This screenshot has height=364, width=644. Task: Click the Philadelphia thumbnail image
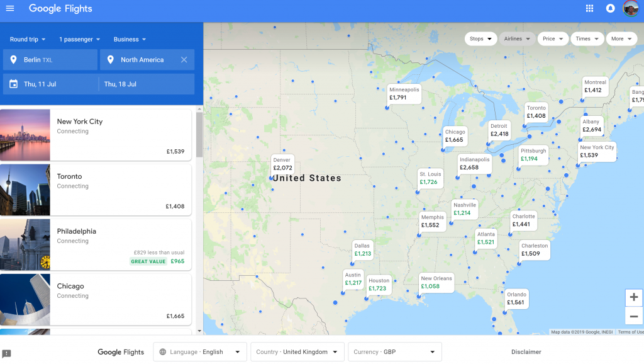[25, 245]
